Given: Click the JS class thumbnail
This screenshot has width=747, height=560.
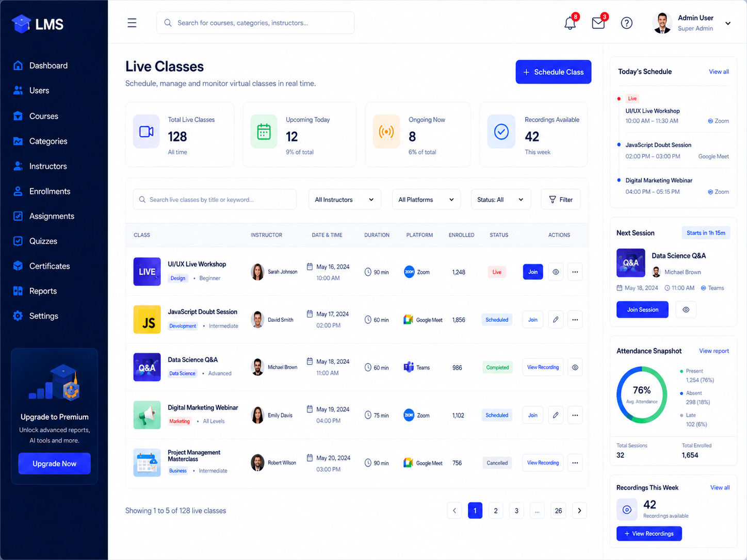Looking at the screenshot, I should point(147,320).
